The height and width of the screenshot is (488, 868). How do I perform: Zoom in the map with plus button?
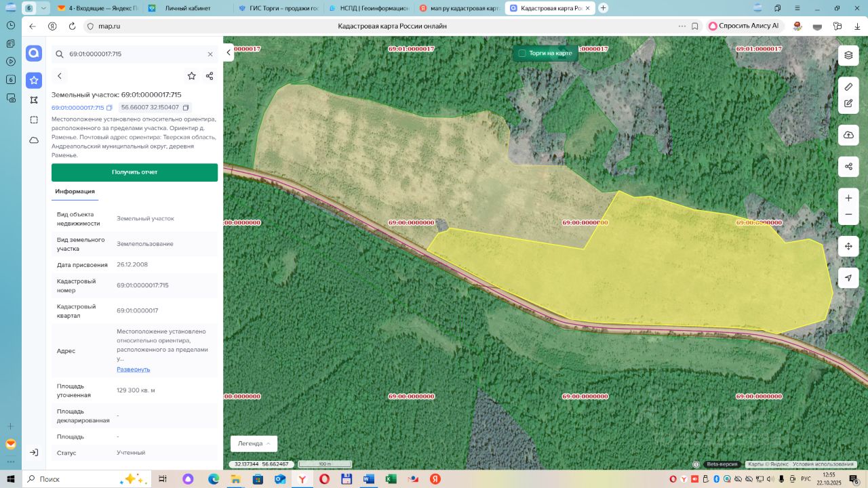[848, 199]
